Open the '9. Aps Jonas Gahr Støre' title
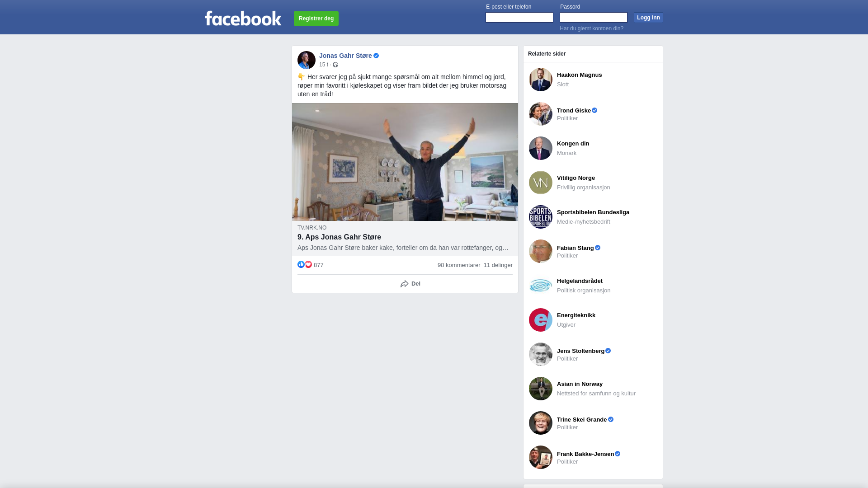 point(339,237)
